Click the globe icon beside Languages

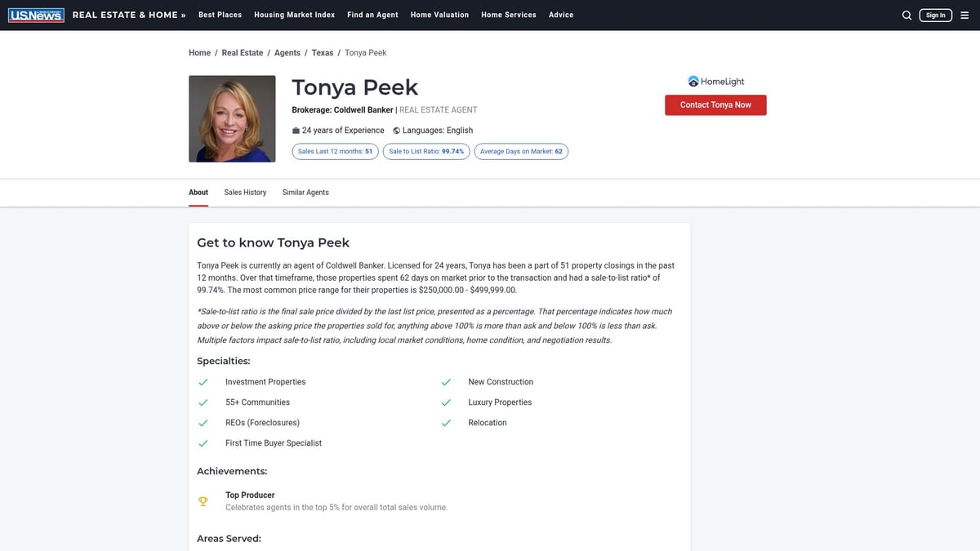395,130
